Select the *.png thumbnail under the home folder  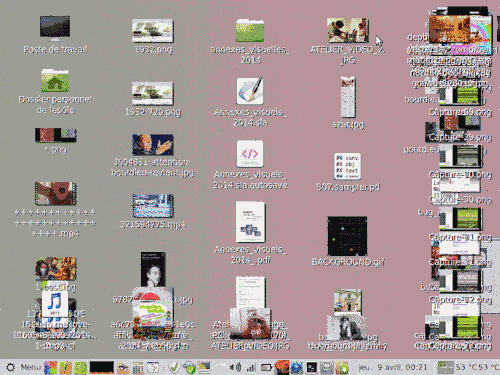pyautogui.click(x=56, y=135)
